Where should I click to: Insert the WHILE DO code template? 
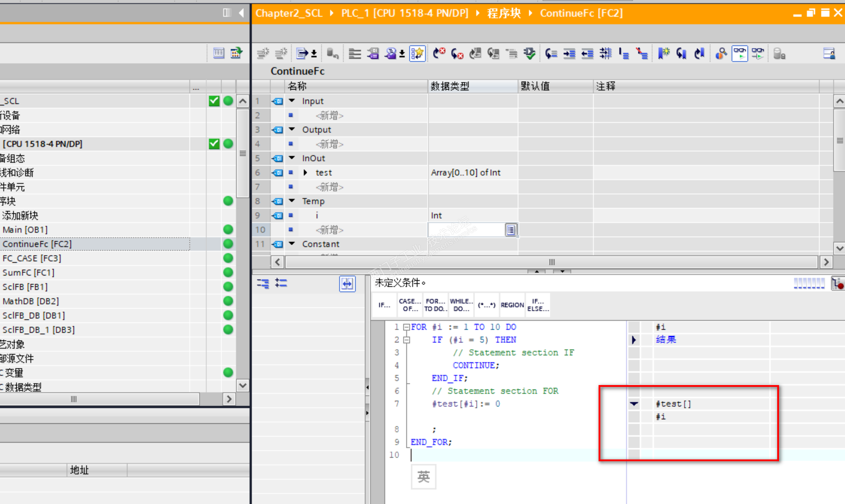(x=461, y=305)
